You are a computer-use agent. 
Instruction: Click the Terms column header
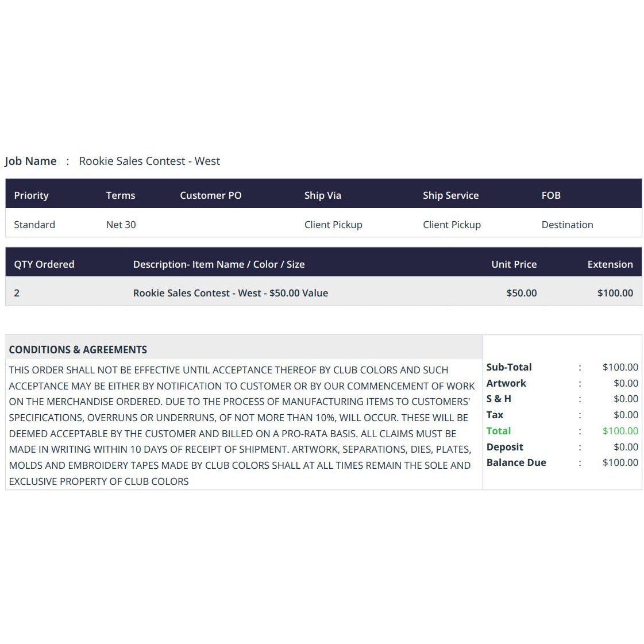[x=120, y=195]
